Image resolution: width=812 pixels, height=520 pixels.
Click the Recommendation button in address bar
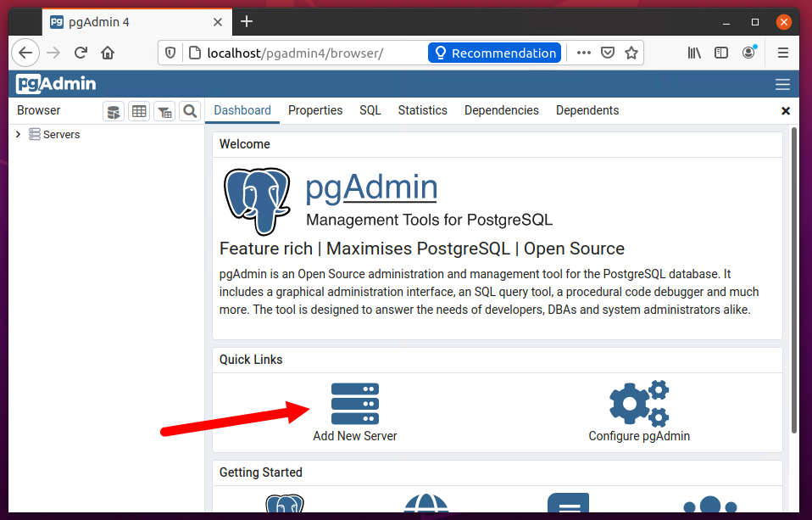pyautogui.click(x=494, y=53)
